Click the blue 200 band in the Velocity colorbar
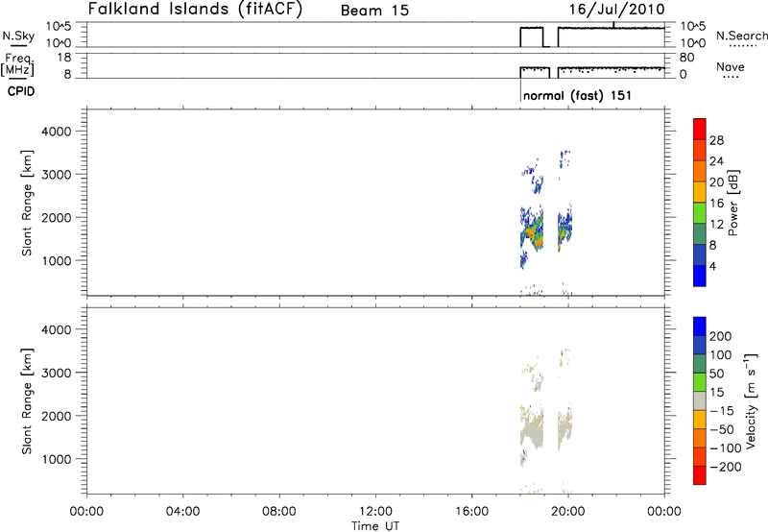 coord(700,326)
